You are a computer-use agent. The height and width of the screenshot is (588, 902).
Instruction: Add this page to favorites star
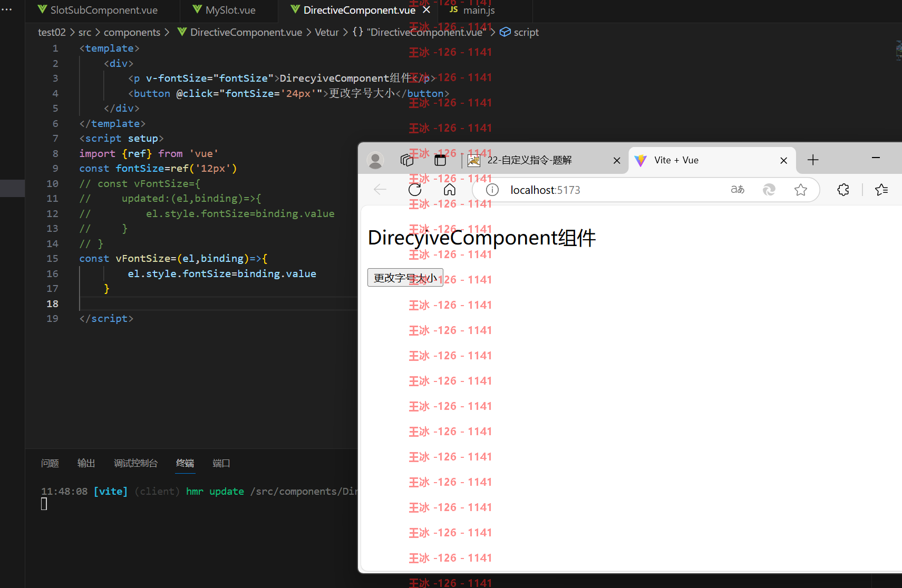point(801,190)
